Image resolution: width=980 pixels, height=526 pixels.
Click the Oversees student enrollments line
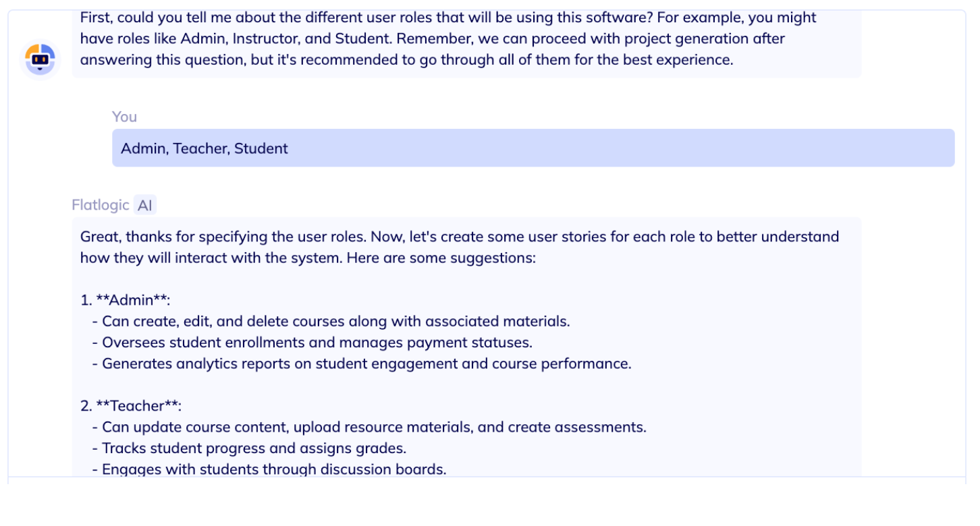(x=312, y=343)
